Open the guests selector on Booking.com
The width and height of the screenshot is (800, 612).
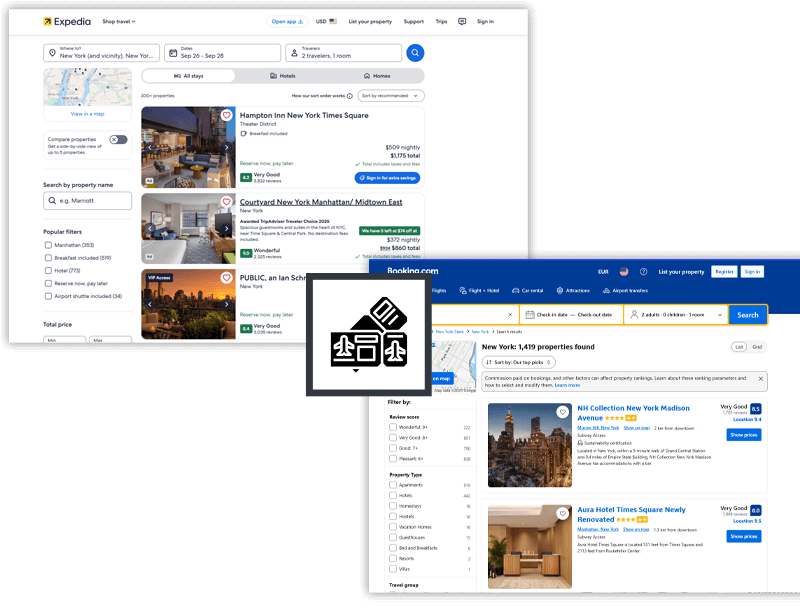pyautogui.click(x=674, y=314)
